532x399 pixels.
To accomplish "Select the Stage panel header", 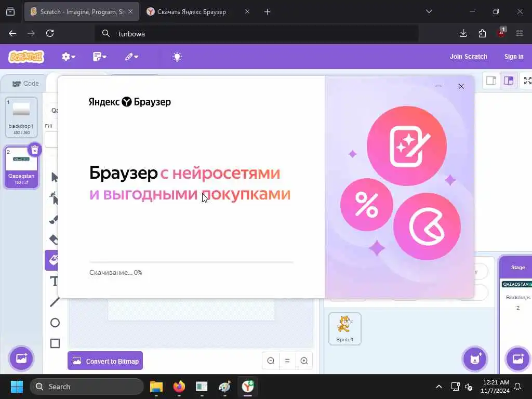I will click(x=518, y=268).
